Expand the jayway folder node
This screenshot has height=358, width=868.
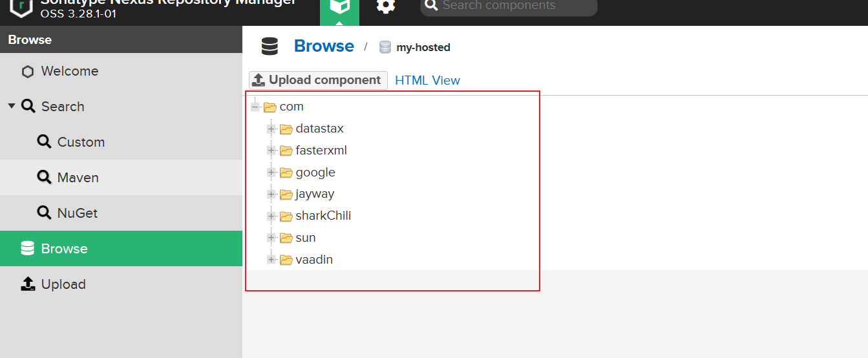coord(271,194)
